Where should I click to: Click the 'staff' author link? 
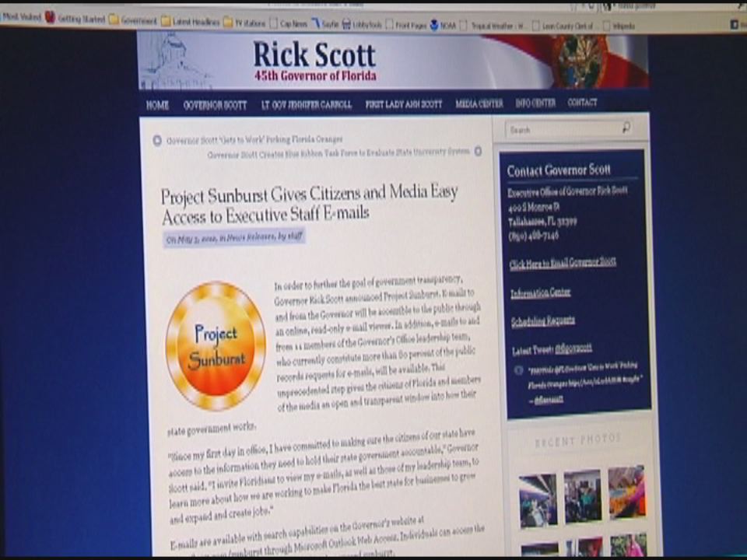296,236
